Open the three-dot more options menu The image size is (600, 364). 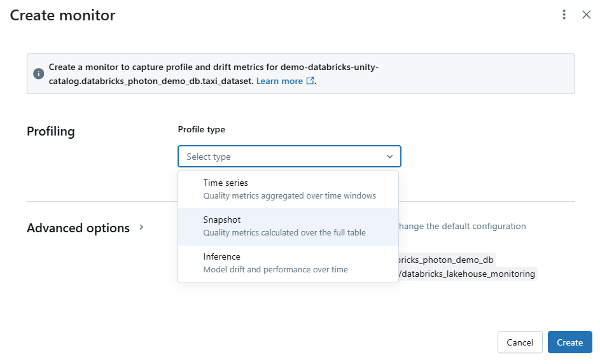(x=564, y=15)
